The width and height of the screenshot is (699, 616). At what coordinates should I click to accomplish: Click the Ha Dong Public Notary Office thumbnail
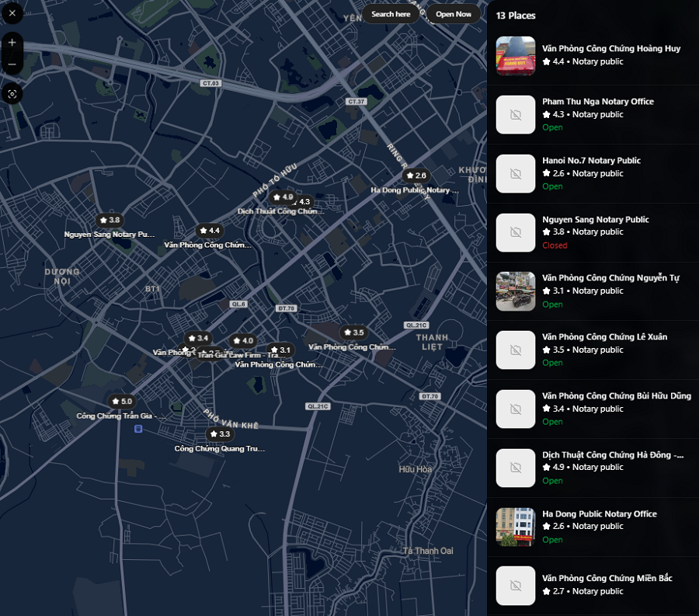coord(516,527)
